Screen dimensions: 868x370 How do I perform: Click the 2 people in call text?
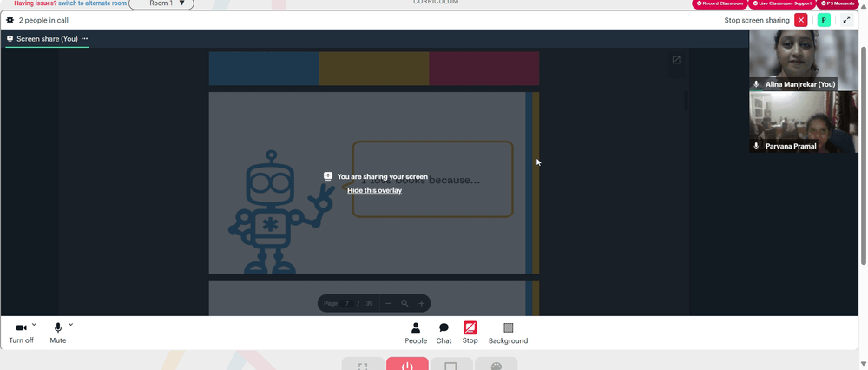[x=43, y=21]
